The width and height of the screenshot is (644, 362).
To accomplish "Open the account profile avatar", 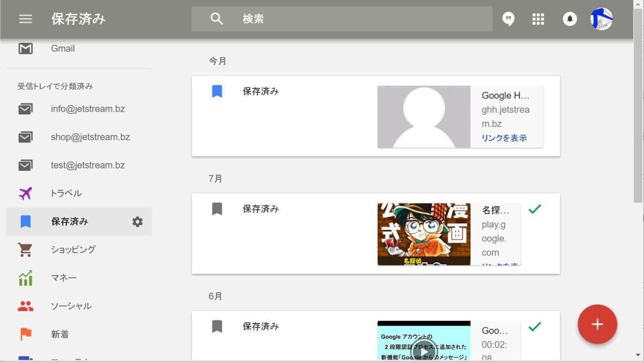I will [601, 19].
